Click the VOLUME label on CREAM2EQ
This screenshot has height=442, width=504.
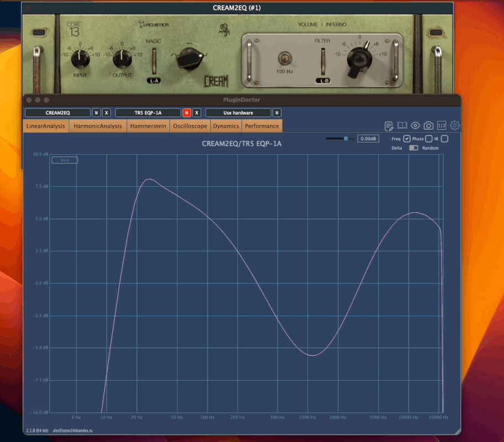point(307,24)
